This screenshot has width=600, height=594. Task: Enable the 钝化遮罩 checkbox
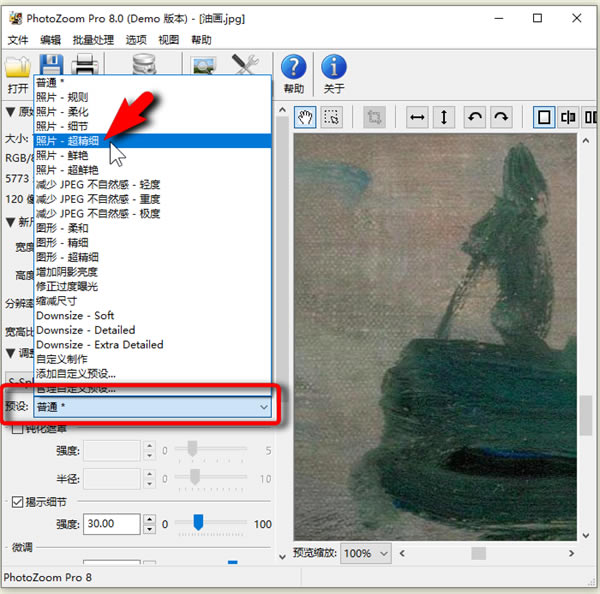click(17, 429)
